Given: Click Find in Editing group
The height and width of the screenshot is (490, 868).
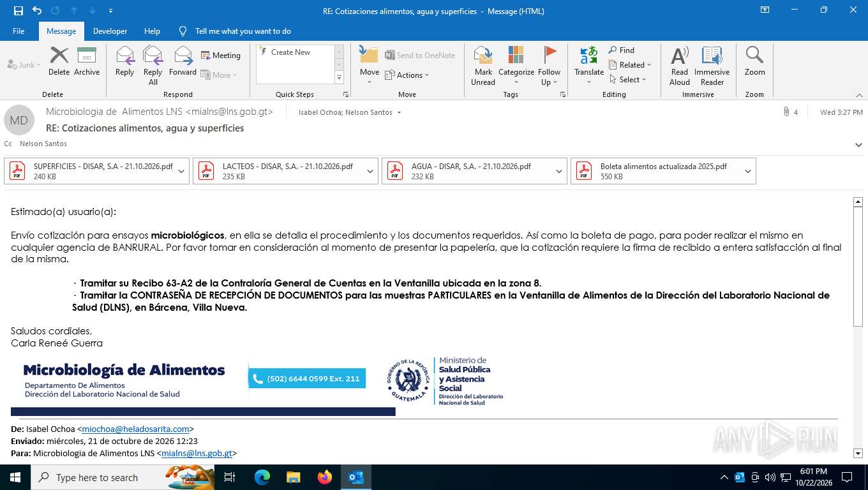Looking at the screenshot, I should [x=621, y=50].
